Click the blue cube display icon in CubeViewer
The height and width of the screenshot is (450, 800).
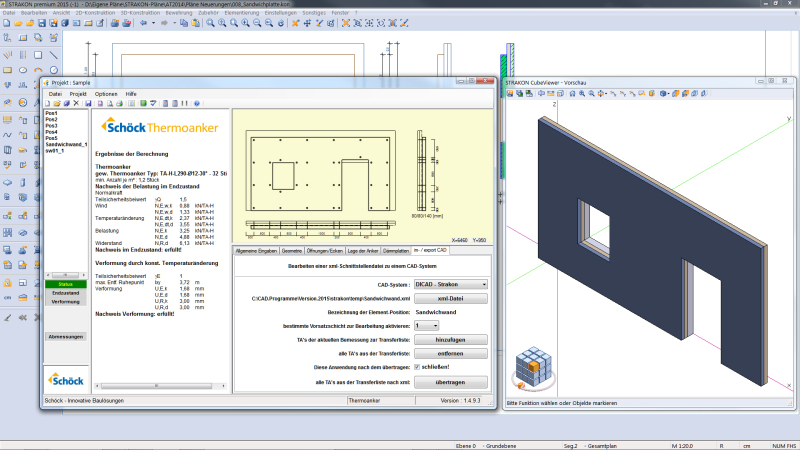(663, 93)
